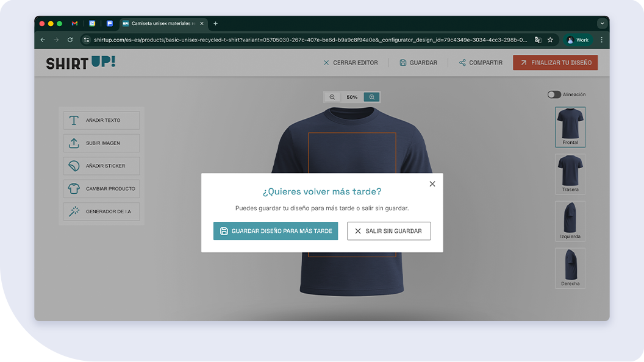
Task: Click the floppy disk icon beside Guardar
Action: coord(403,63)
